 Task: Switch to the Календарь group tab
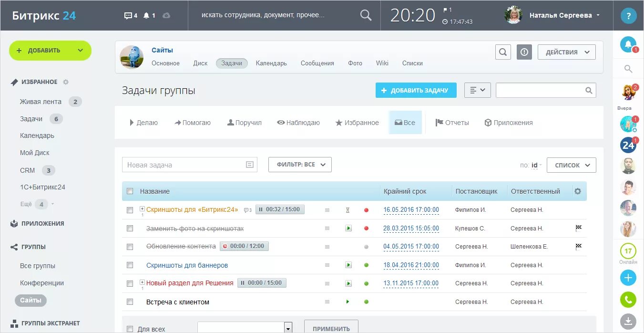[271, 63]
